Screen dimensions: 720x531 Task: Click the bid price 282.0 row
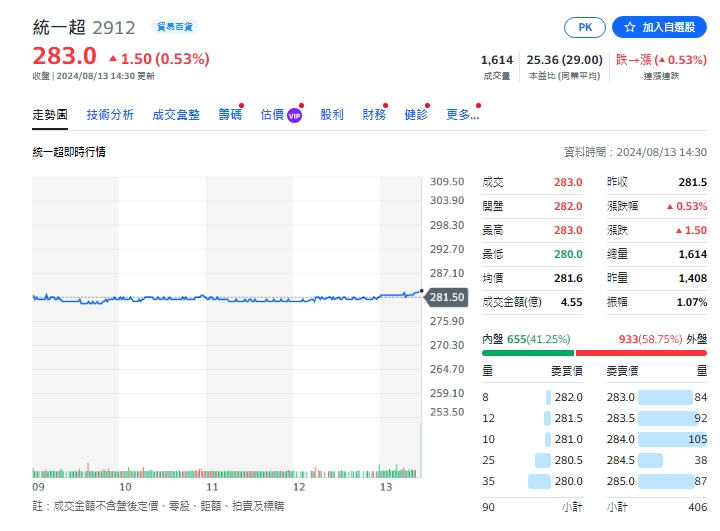pyautogui.click(x=532, y=397)
